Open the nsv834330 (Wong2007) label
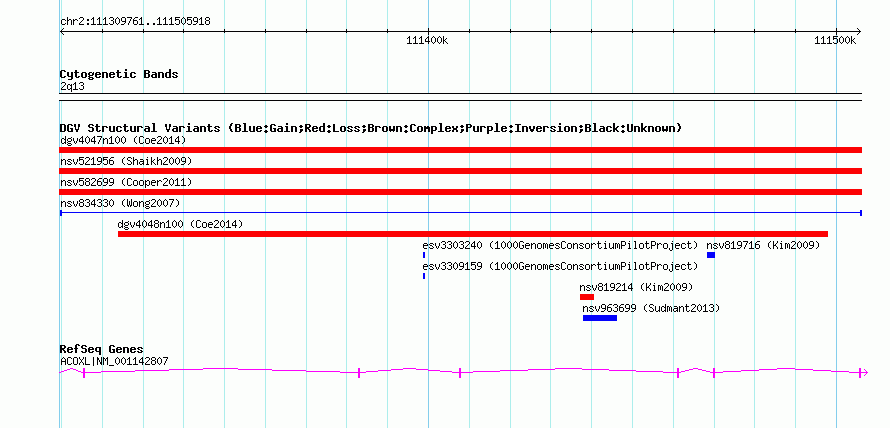Viewport: 890px width, 428px height. (120, 203)
